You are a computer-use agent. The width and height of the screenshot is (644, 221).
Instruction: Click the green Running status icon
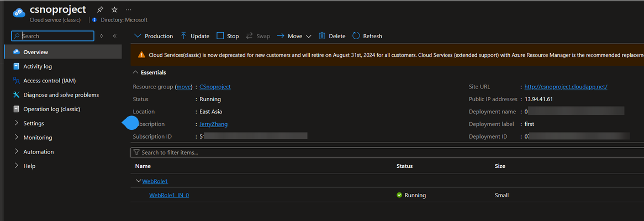tap(399, 195)
